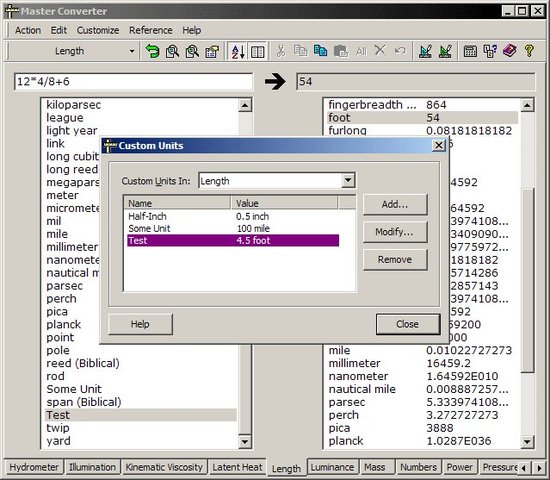Click right results list scrollbar down arrow
The image size is (550, 480).
(x=527, y=441)
